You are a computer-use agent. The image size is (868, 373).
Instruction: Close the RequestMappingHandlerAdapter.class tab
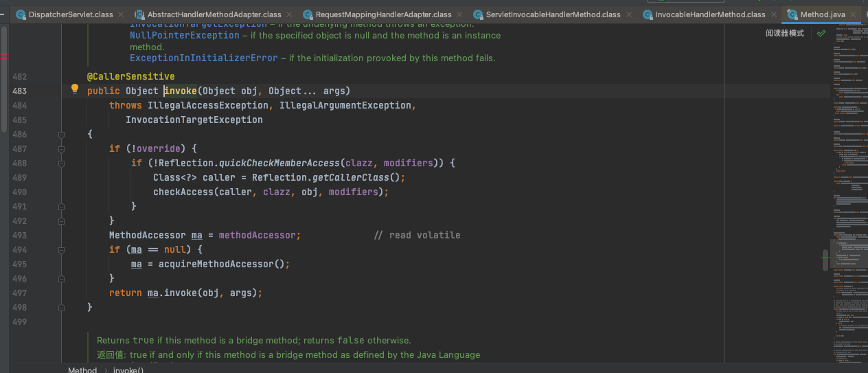(x=459, y=14)
